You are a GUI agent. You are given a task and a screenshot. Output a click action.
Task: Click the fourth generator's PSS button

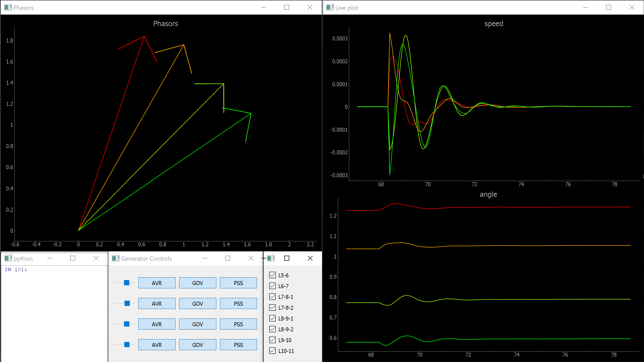(238, 345)
